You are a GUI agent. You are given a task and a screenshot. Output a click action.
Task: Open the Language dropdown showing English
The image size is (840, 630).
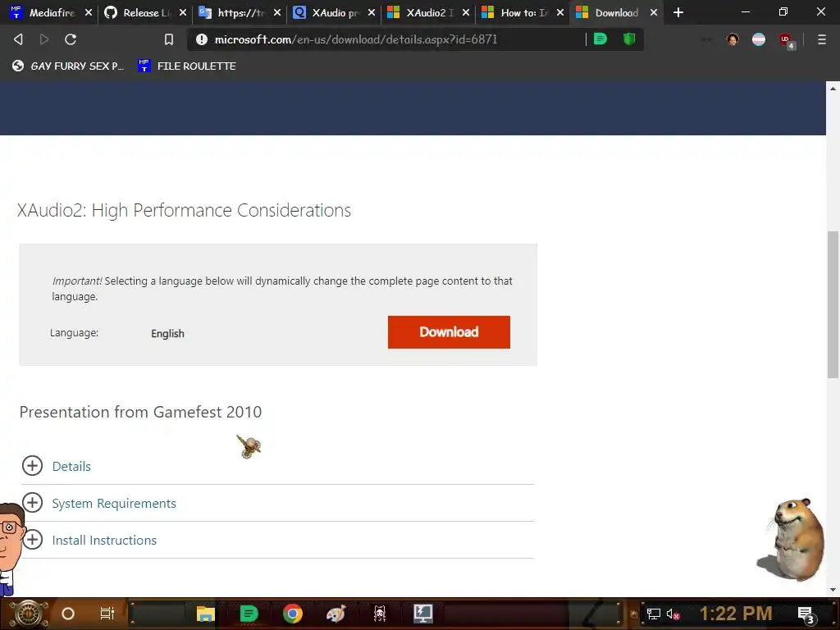point(167,333)
